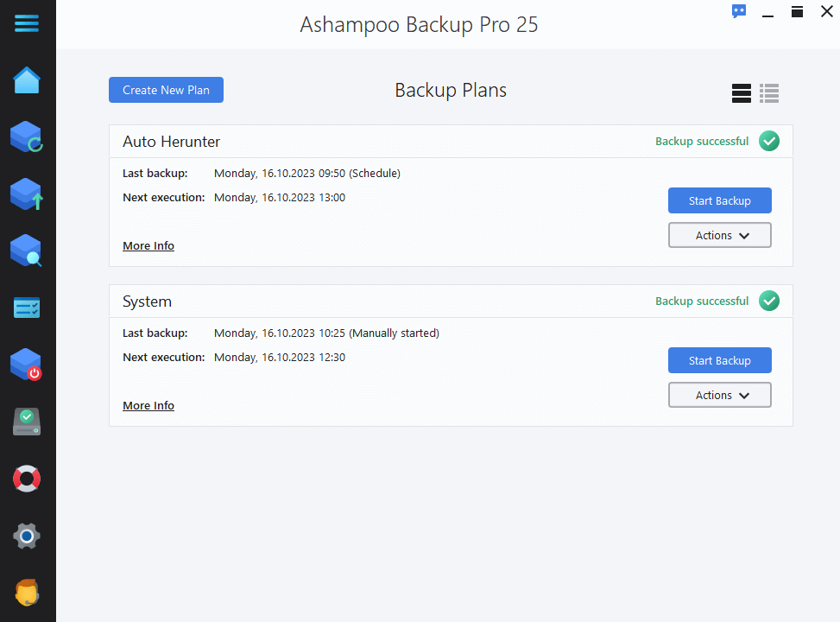Open the user account via the avatar icon
The height and width of the screenshot is (622, 840).
click(x=27, y=593)
